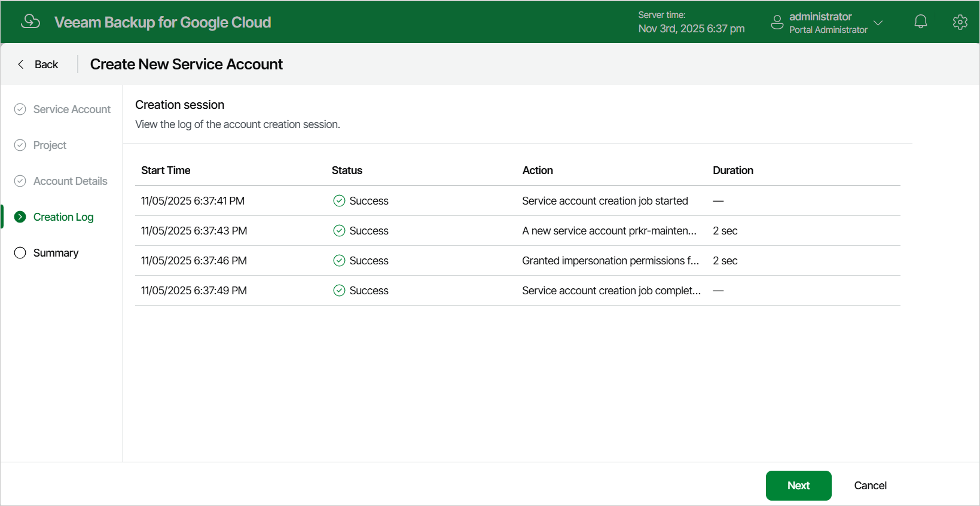Select the Service Account wizard step
The image size is (980, 506).
(62, 109)
